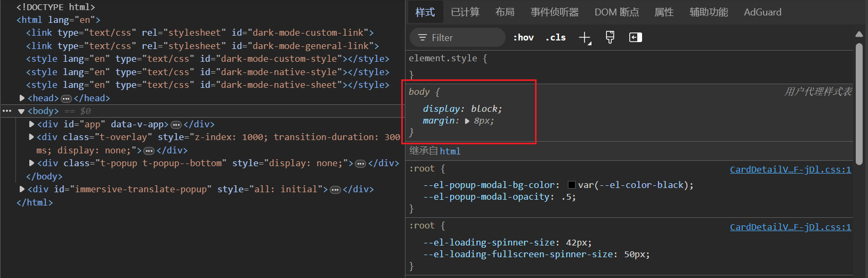Expand the ellipsis in div#app element
This screenshot has width=868, height=278.
176,125
